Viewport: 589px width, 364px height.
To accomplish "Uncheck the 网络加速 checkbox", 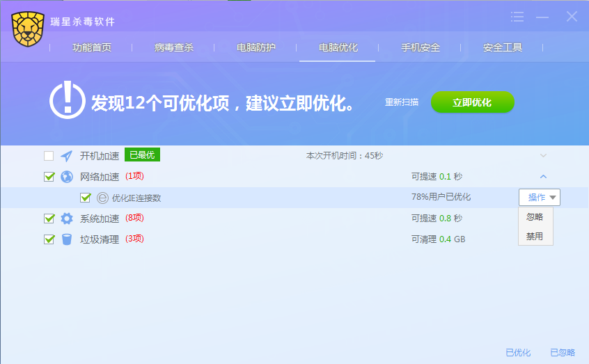I will pyautogui.click(x=49, y=177).
